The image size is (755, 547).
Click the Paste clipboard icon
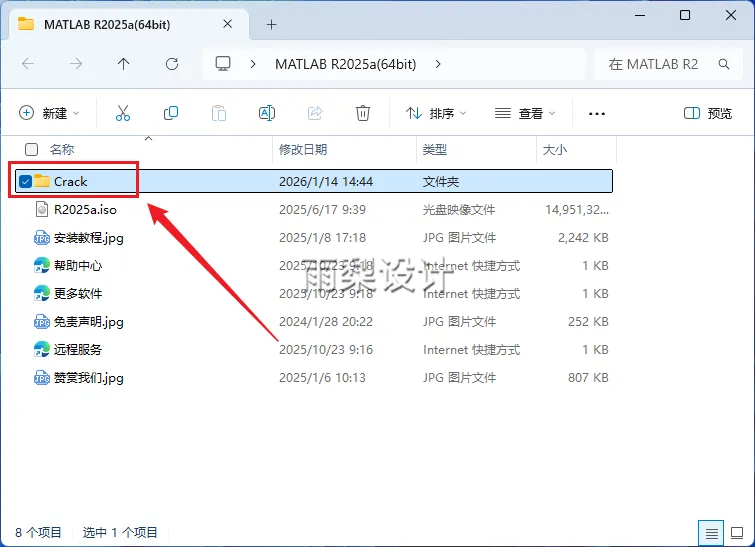(x=219, y=114)
